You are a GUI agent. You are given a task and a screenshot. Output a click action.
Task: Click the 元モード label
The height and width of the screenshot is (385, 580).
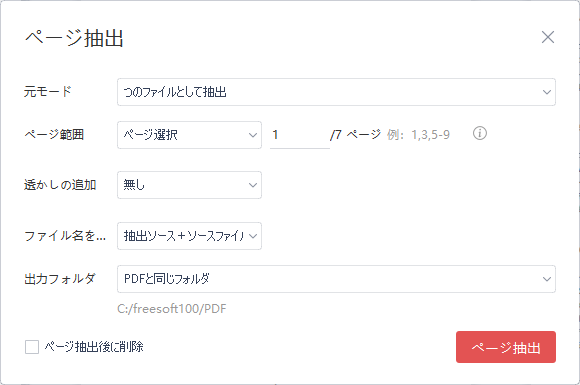click(x=48, y=91)
